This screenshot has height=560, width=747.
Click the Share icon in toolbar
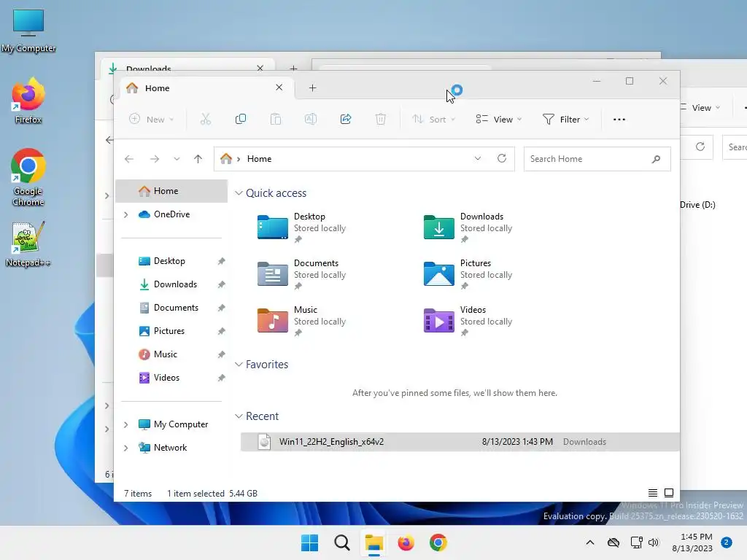pos(346,119)
